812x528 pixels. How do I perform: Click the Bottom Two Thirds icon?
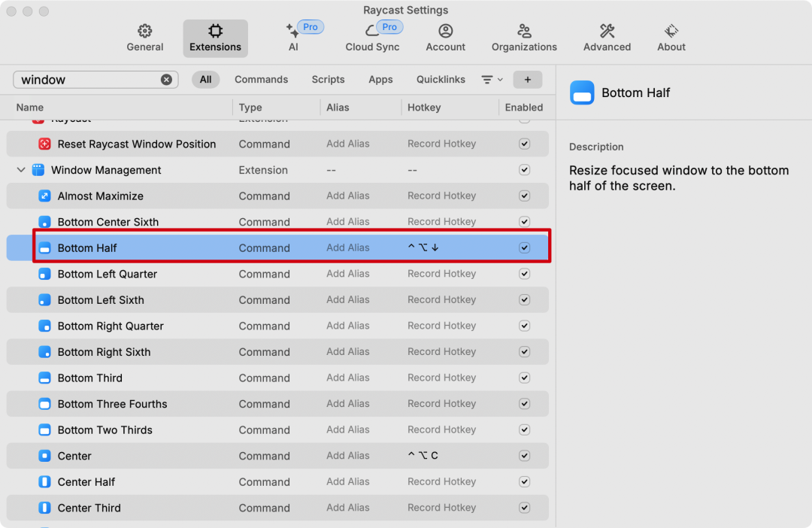point(44,429)
